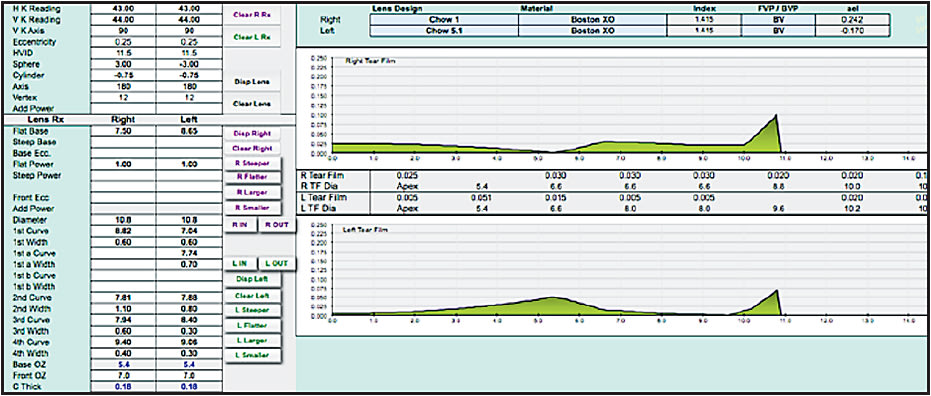The width and height of the screenshot is (931, 396).
Task: Select the Left Flat Base cell 8.65
Action: pos(189,131)
